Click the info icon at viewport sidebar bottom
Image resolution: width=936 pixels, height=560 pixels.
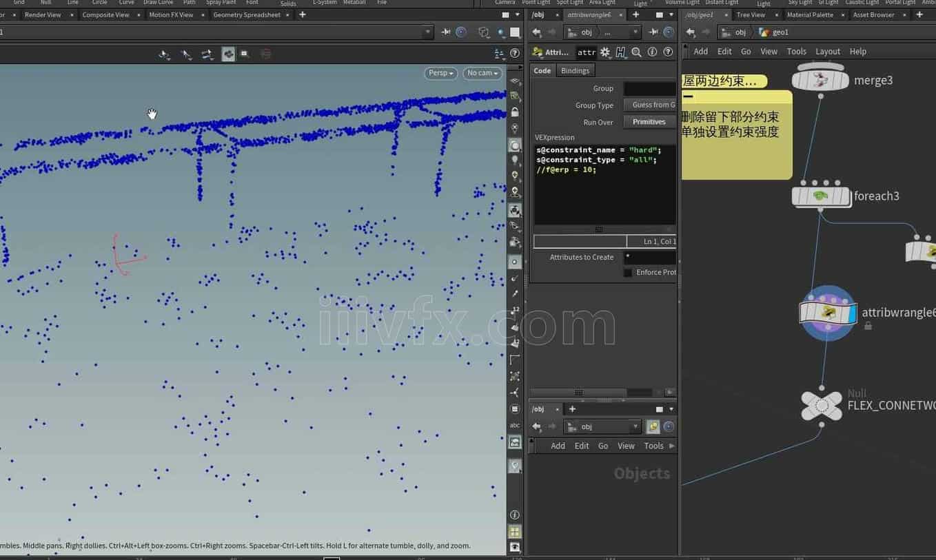click(x=515, y=515)
